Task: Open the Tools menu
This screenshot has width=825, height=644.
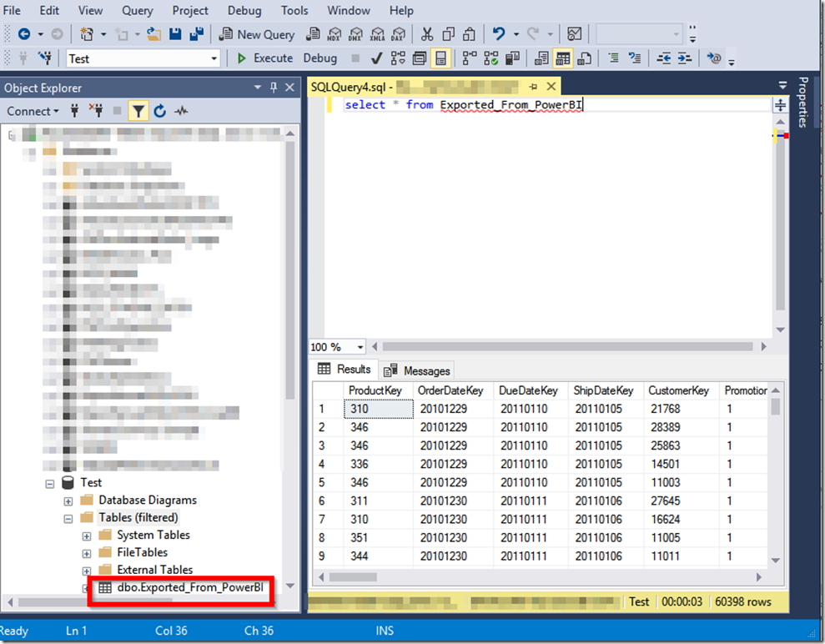Action: (x=294, y=11)
